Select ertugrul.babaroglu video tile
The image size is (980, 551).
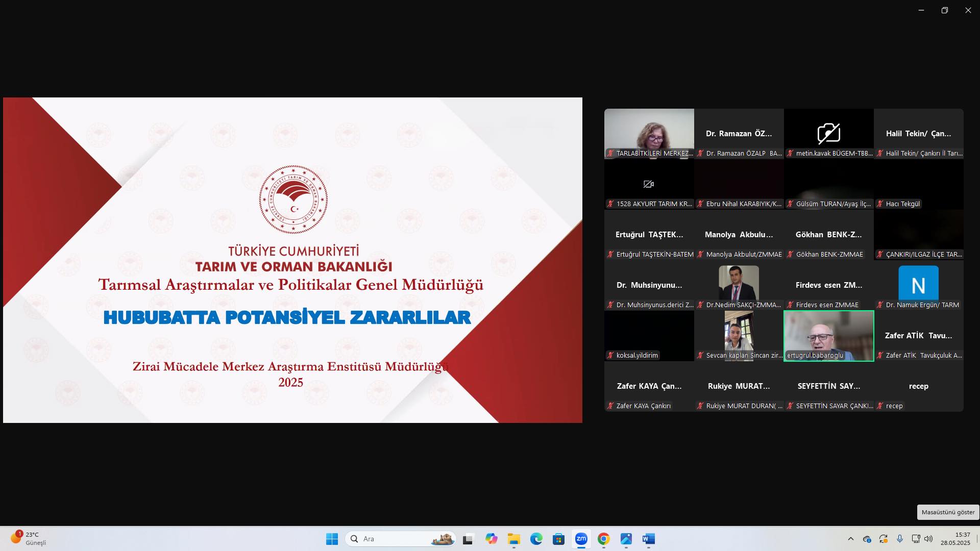828,336
